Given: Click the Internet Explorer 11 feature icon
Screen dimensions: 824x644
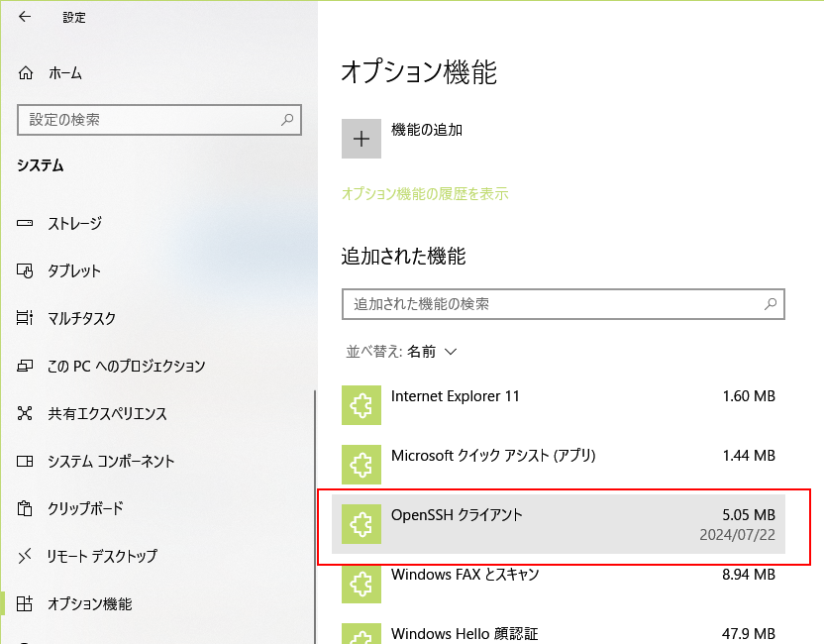Looking at the screenshot, I should click(x=361, y=405).
